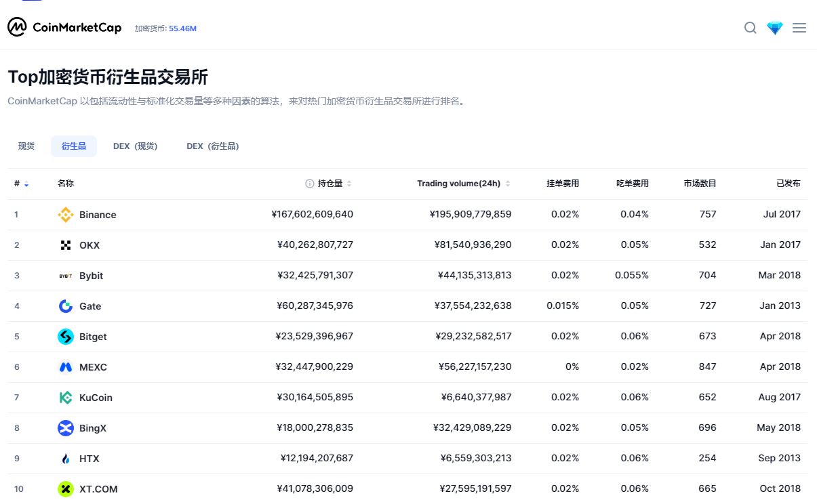This screenshot has height=504, width=817.
Task: Open the KuCoin exchange name link
Action: click(96, 398)
